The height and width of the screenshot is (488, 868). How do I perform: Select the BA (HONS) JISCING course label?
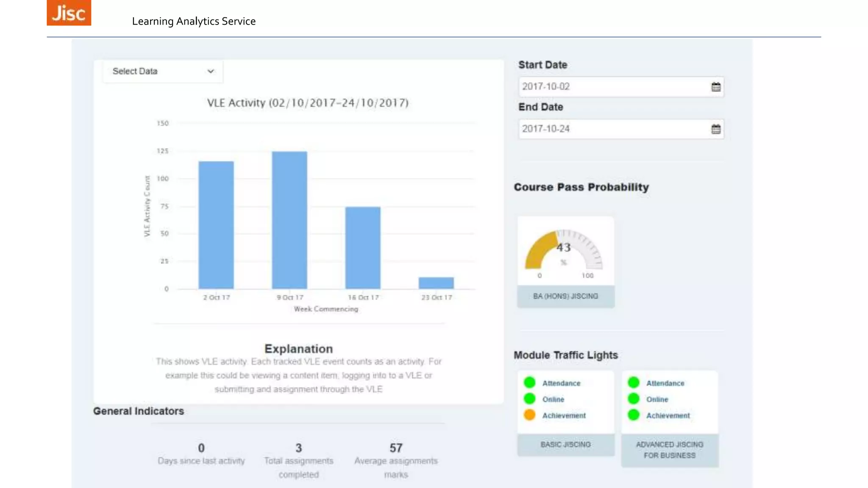point(566,296)
